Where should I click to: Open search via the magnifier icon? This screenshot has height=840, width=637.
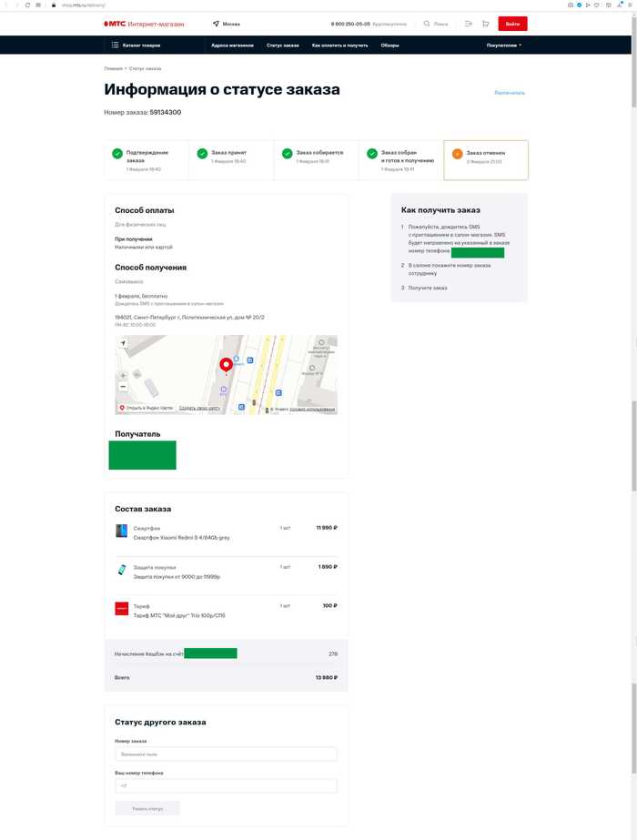coord(424,24)
